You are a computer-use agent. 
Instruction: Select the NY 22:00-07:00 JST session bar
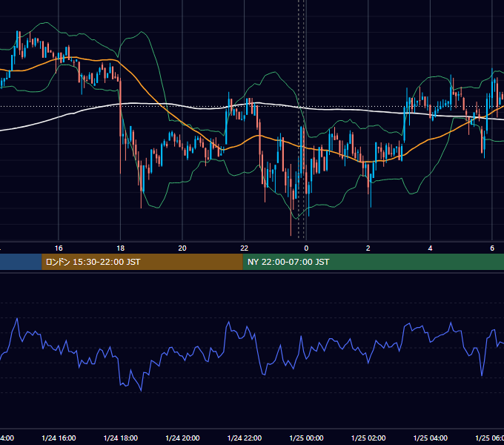(x=373, y=262)
